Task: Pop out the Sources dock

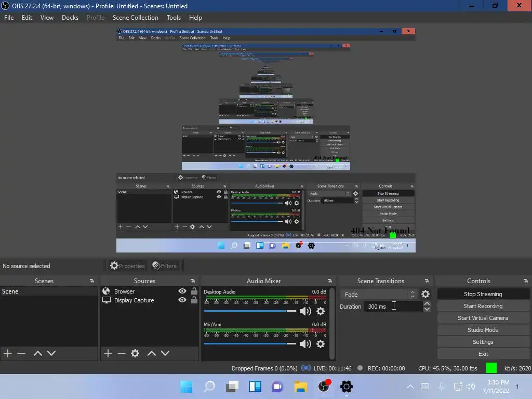Action: 193,281
